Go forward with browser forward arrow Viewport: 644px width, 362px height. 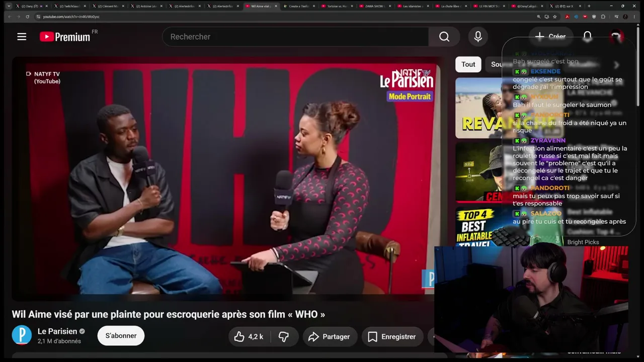click(x=18, y=17)
